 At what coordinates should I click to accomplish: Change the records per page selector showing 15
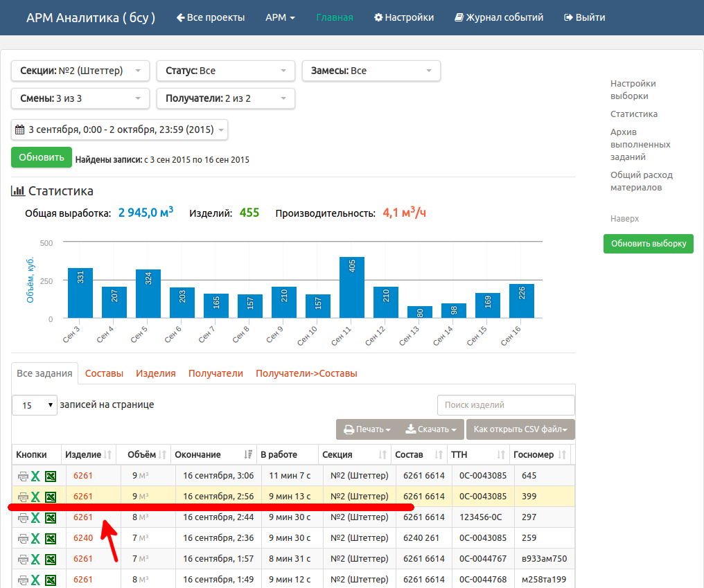pos(35,405)
